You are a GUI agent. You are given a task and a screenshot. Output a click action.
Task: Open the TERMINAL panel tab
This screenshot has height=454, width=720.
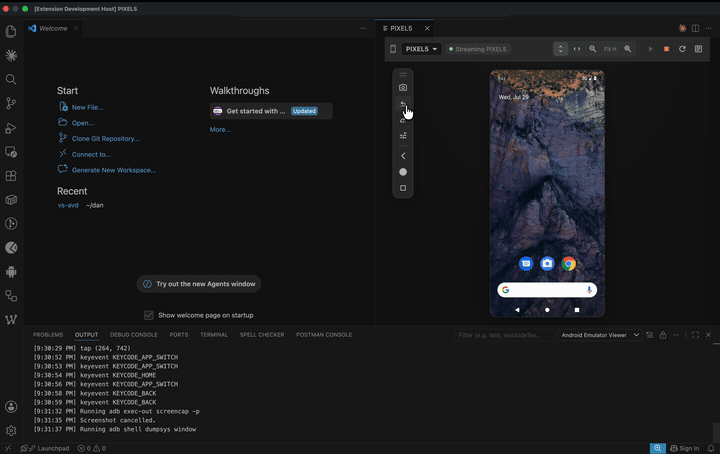(214, 335)
